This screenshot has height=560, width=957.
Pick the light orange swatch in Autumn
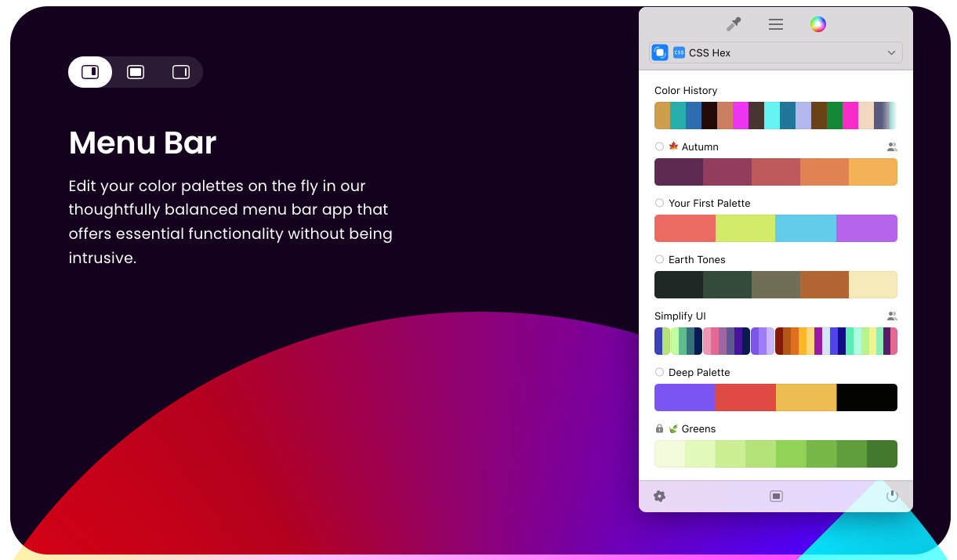click(x=873, y=172)
